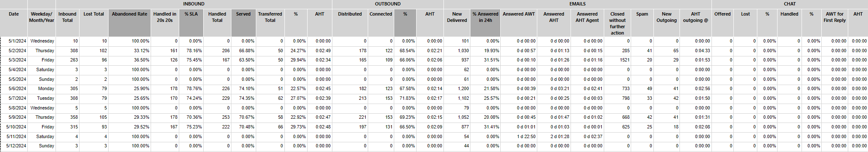The width and height of the screenshot is (868, 152).
Task: Select the EMAILS group header
Action: point(578,4)
